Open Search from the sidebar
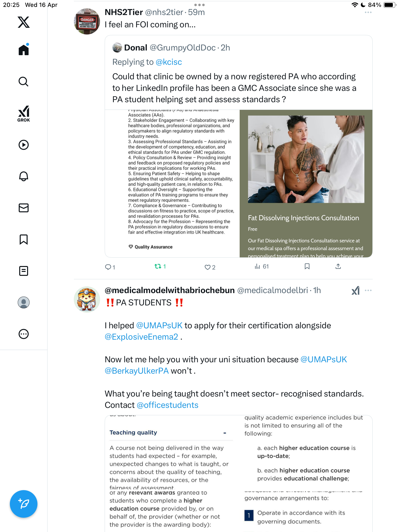399x532 pixels. (24, 82)
